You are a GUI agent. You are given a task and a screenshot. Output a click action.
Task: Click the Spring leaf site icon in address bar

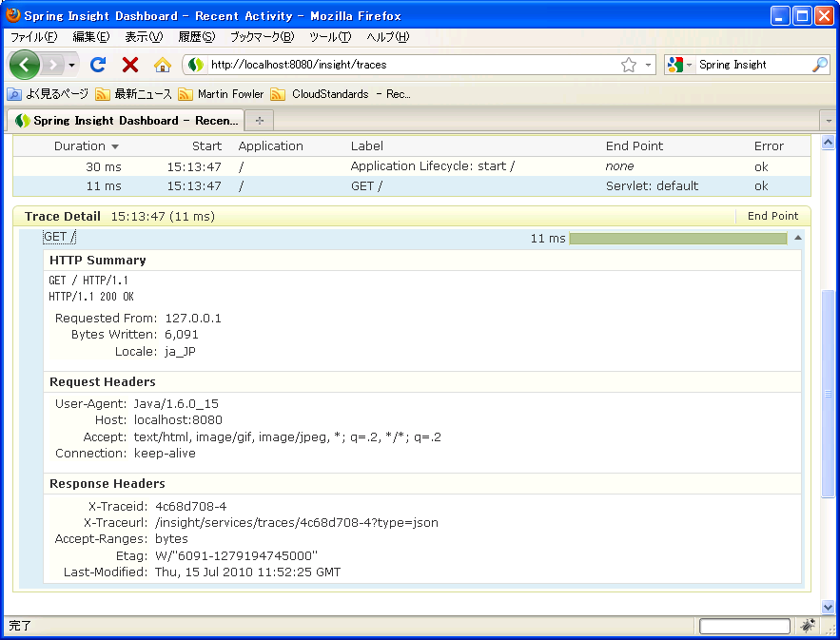tap(196, 65)
